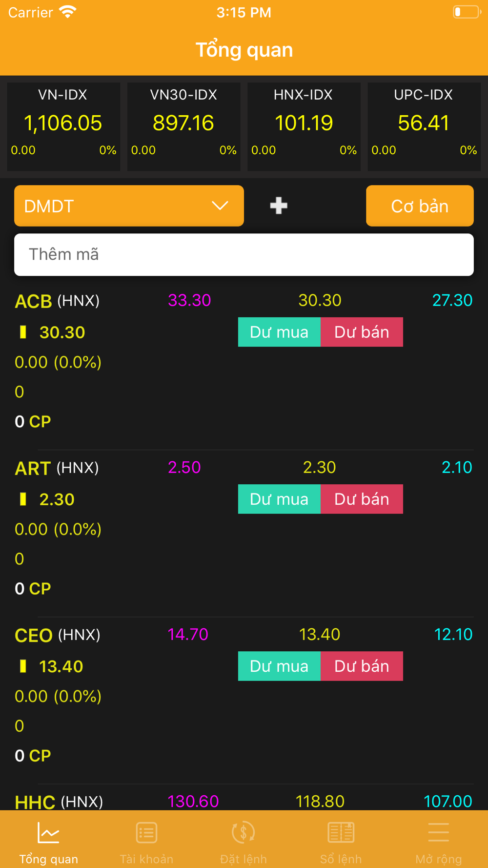Select Dư bán for ACB stock
The height and width of the screenshot is (868, 488).
[x=362, y=332]
